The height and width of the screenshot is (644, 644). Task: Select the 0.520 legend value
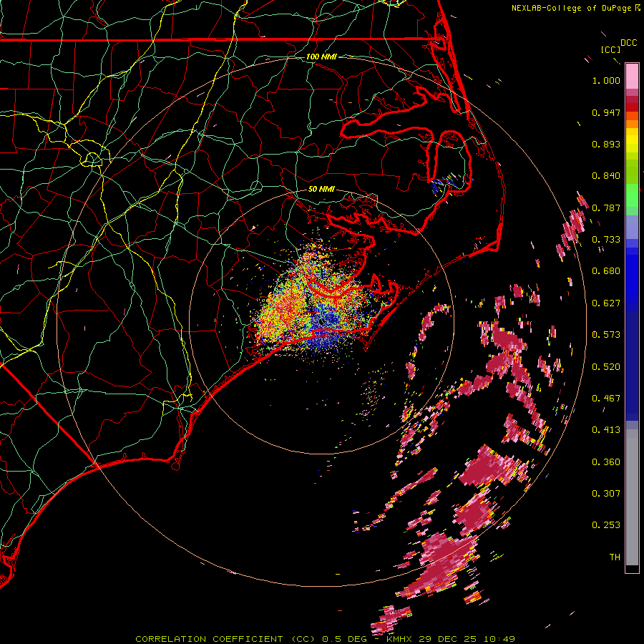(606, 367)
